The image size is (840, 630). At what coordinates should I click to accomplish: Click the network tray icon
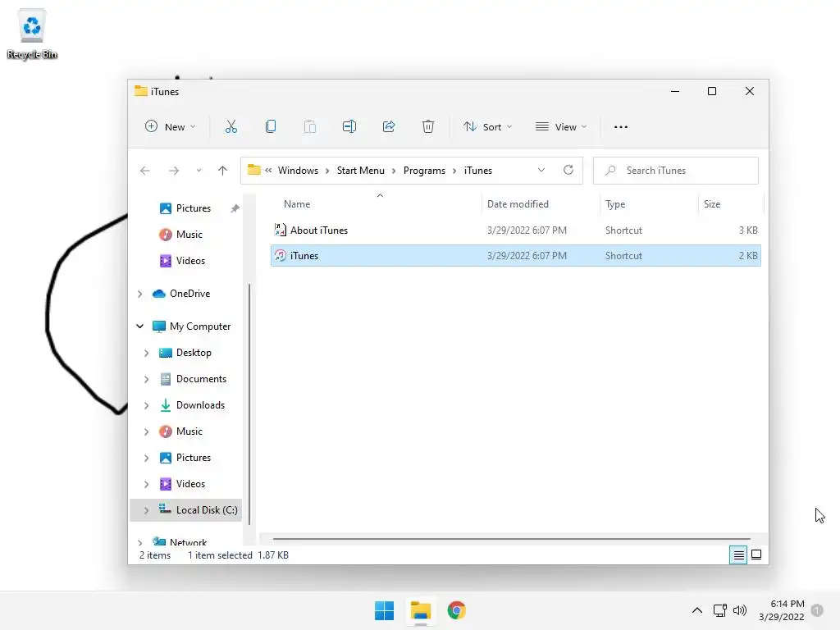[719, 610]
